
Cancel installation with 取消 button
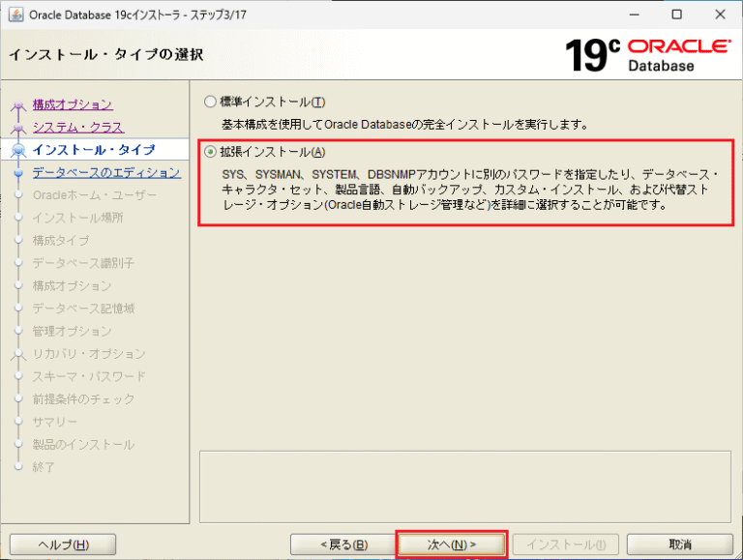pos(680,545)
